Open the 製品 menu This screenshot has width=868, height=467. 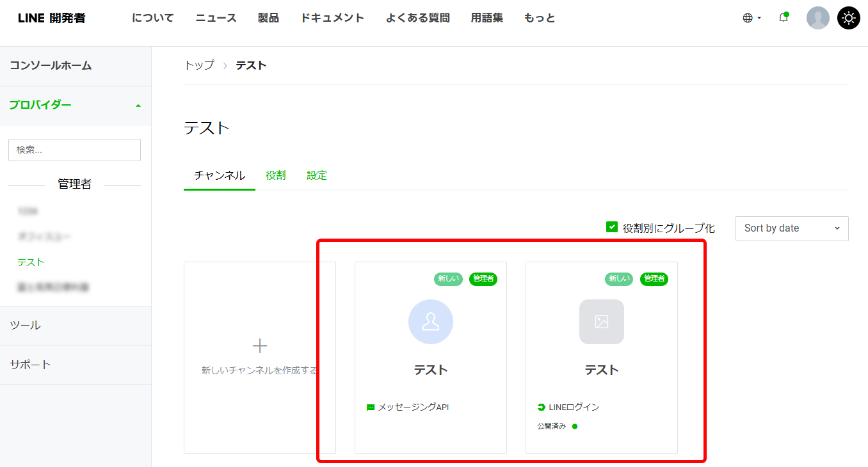pyautogui.click(x=269, y=18)
